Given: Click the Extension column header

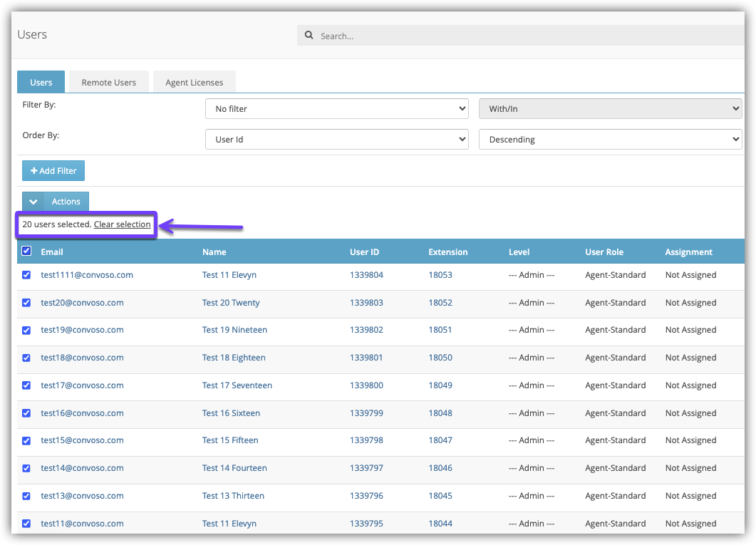Looking at the screenshot, I should click(448, 252).
